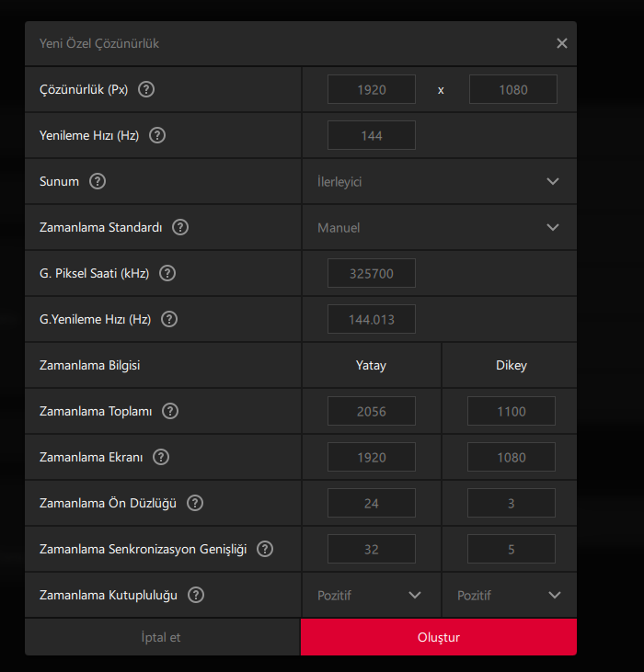Click the Zamanlama Kutupluluğu help icon

[196, 595]
